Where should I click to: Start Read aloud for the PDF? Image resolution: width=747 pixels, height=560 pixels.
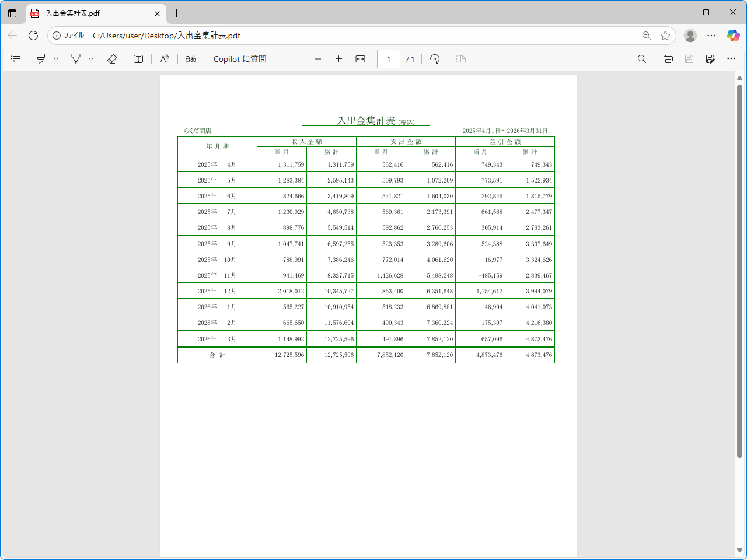[165, 59]
